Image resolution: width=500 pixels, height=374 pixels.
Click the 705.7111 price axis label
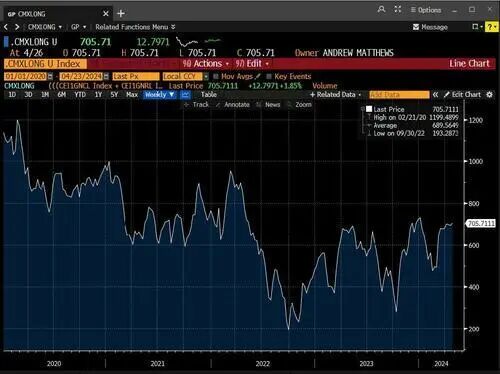(x=481, y=223)
